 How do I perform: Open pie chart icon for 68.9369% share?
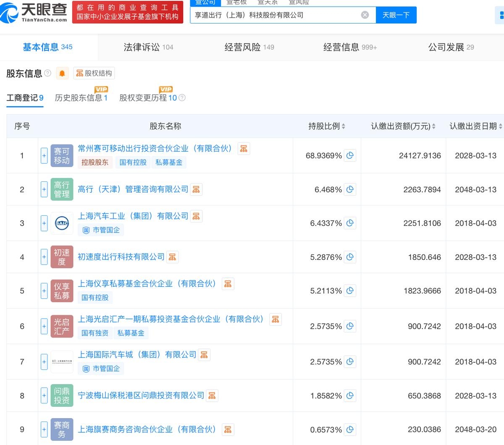(x=350, y=155)
